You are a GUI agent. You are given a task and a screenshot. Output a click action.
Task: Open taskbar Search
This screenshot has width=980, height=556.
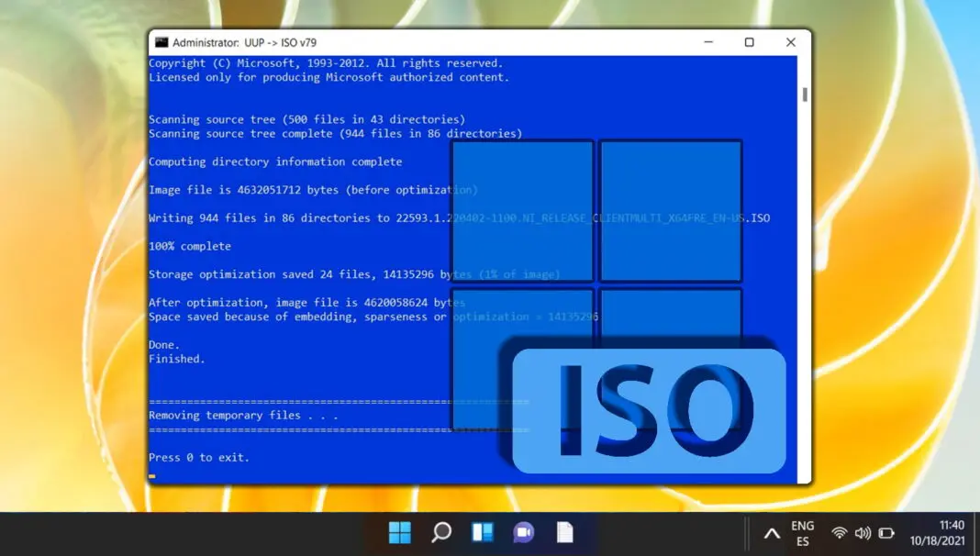click(x=441, y=533)
